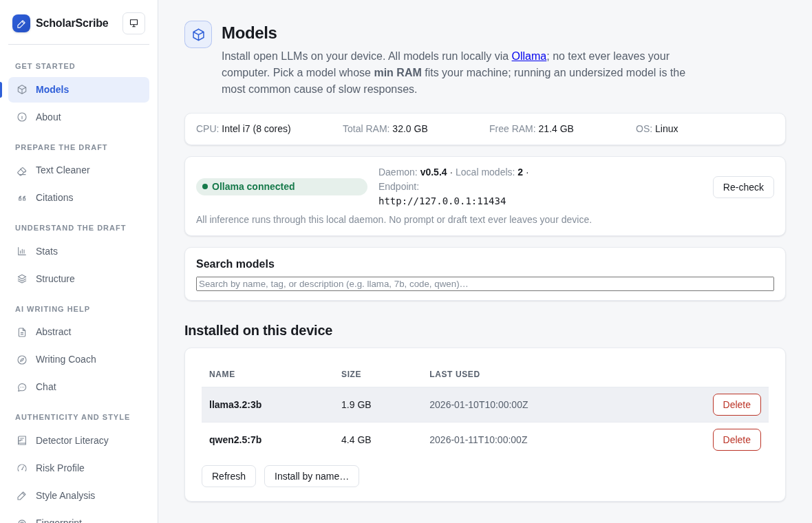Go to the About page
This screenshot has height=523, width=812.
pos(78,117)
